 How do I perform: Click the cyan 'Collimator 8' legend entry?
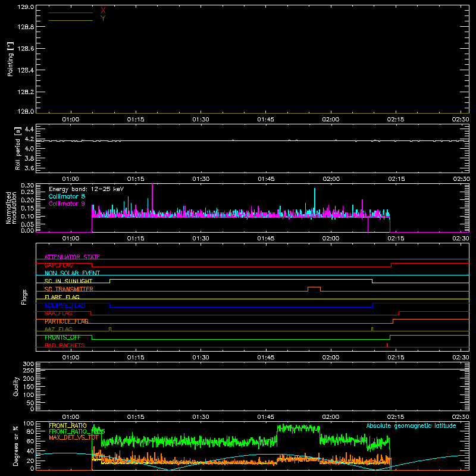pos(67,196)
